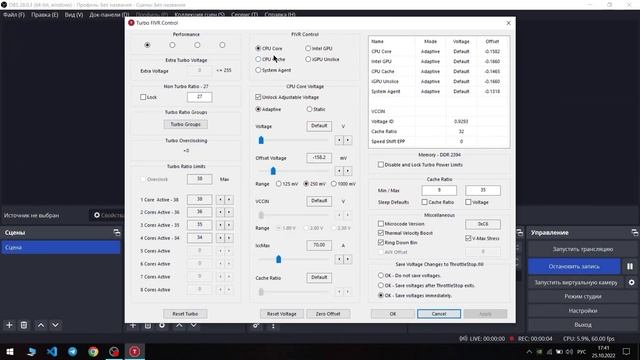
Task: Open Visual Studio Code from taskbar
Action: pos(52,351)
